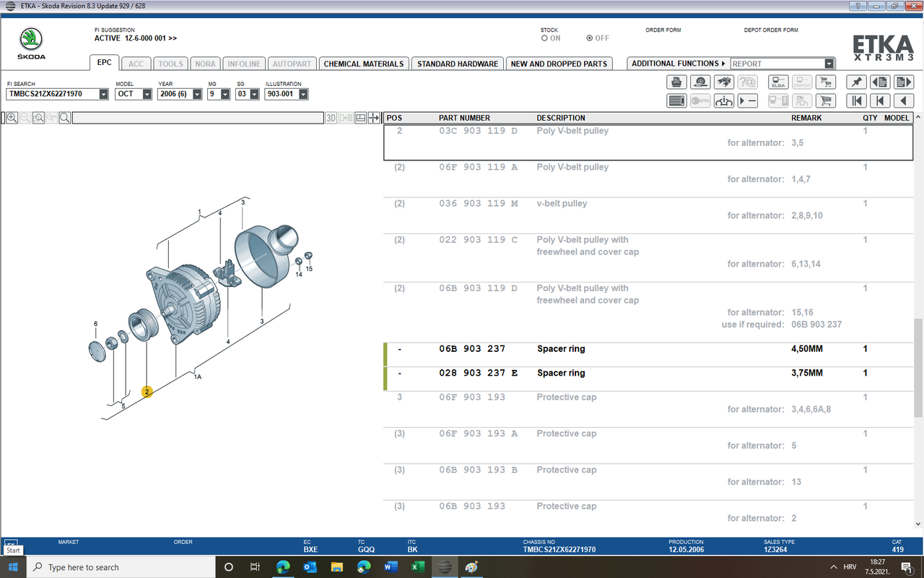Screen dimensions: 924x578
Task: Click the arrow-dash collapse icon
Action: (x=748, y=101)
